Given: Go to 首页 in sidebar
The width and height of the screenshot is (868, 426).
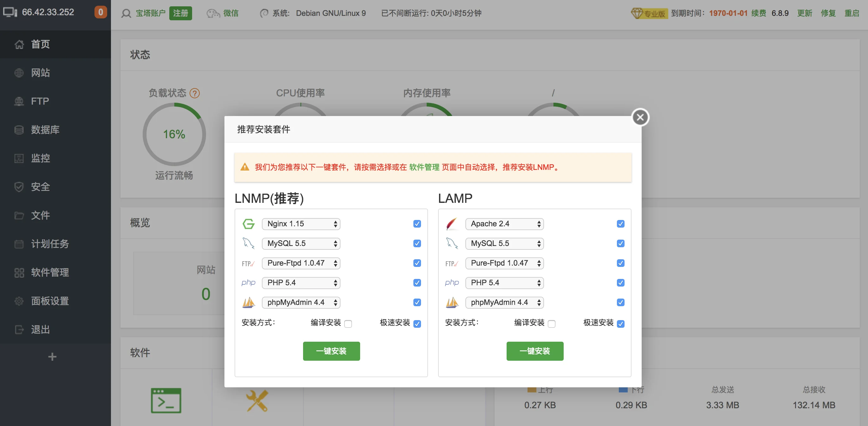Looking at the screenshot, I should (x=55, y=44).
